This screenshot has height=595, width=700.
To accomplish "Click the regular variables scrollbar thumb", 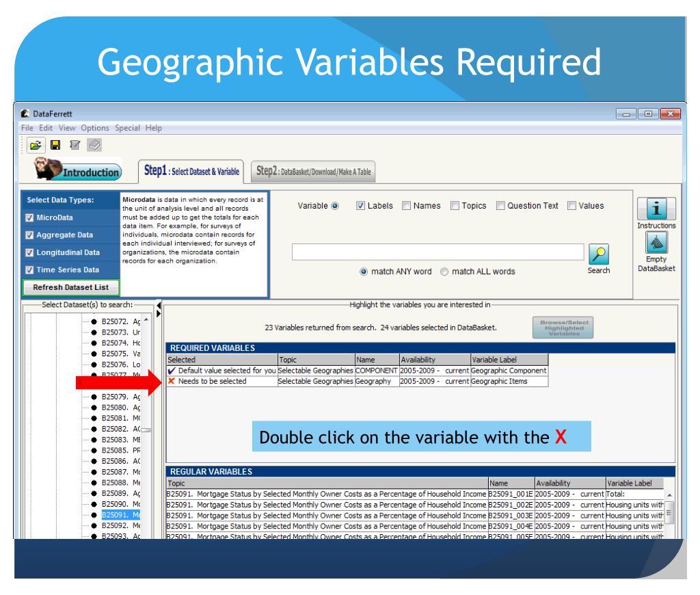I will coord(669,512).
